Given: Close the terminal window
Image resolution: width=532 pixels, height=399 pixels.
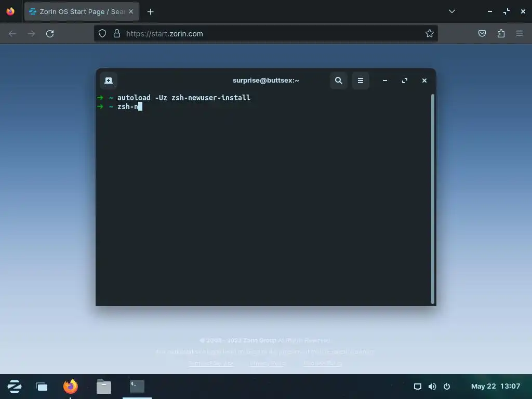Looking at the screenshot, I should [424, 81].
